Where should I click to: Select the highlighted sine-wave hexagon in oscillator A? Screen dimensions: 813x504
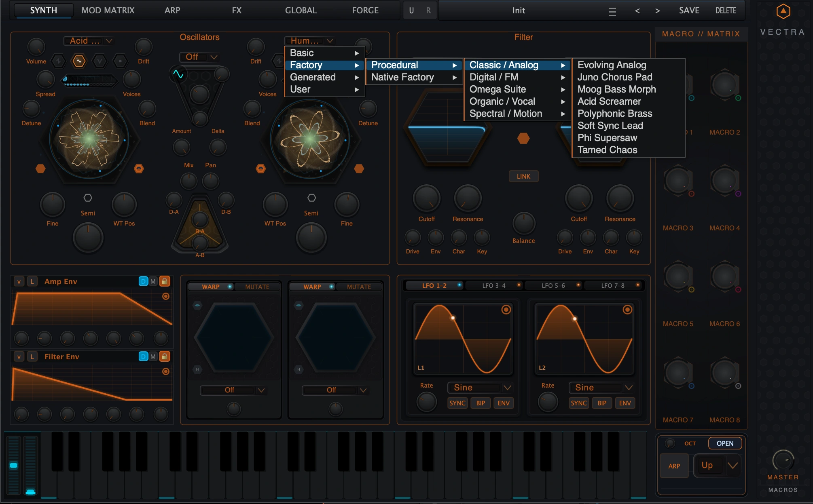point(79,61)
